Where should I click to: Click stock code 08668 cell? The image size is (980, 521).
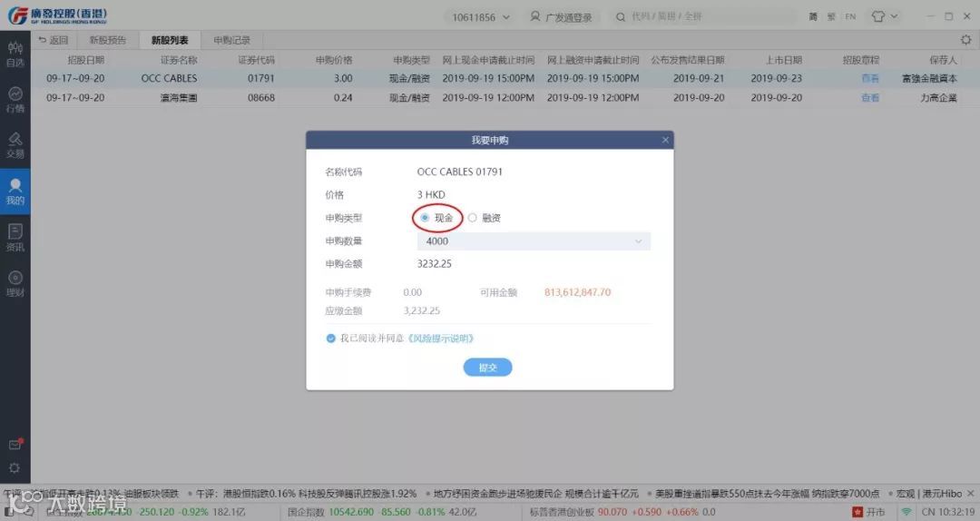260,97
